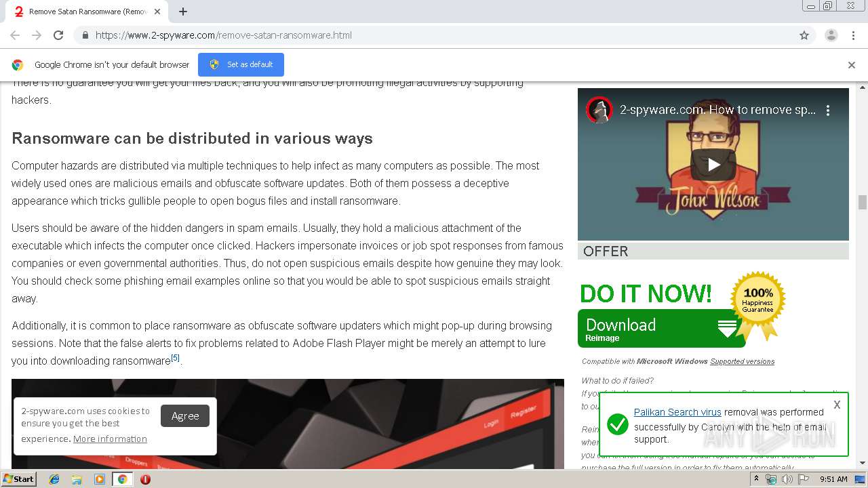Close the removal notification popup
The image size is (868, 488).
(x=837, y=405)
